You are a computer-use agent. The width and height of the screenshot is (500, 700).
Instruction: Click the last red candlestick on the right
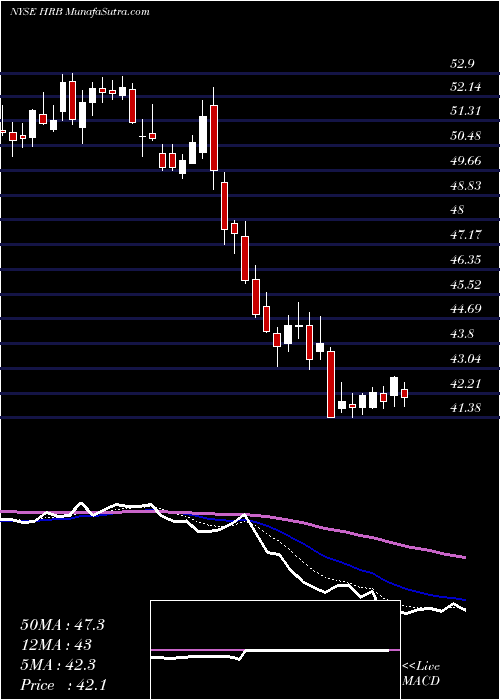(404, 393)
